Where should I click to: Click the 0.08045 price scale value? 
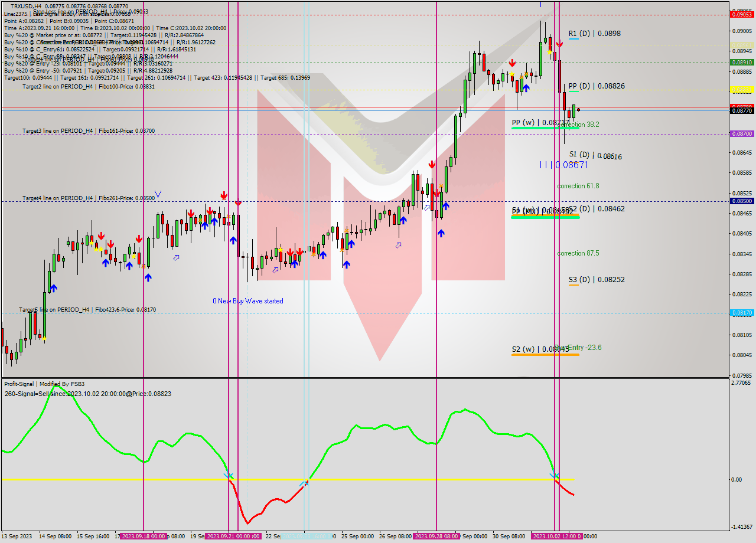point(742,355)
